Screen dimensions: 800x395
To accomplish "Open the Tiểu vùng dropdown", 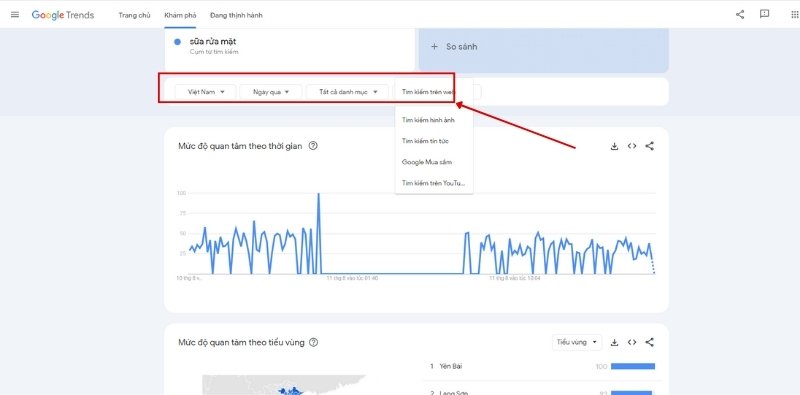I will click(x=577, y=342).
